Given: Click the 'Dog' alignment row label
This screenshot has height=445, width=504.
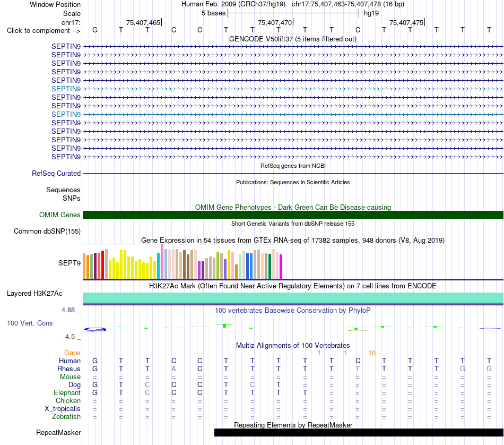Looking at the screenshot, I should click(x=74, y=385).
